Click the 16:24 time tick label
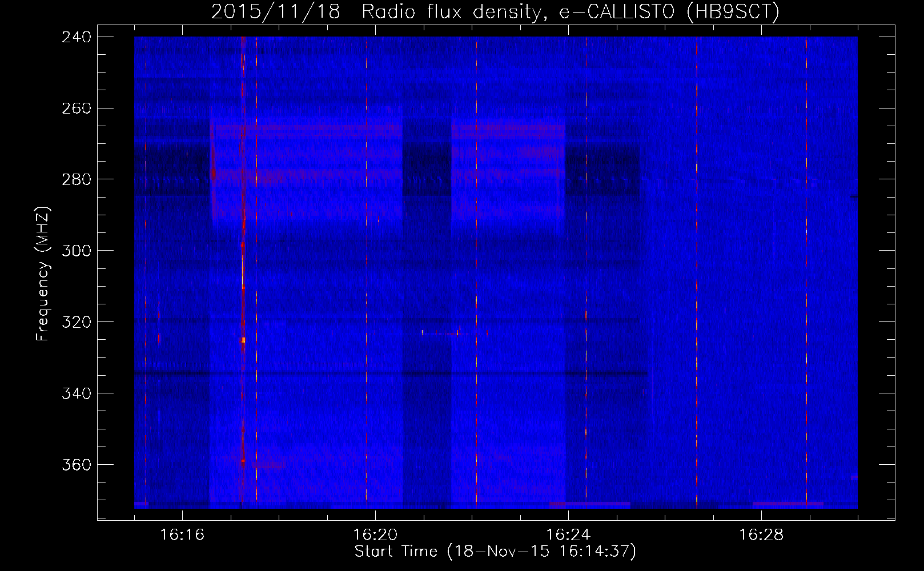This screenshot has height=571, width=924. (x=568, y=534)
